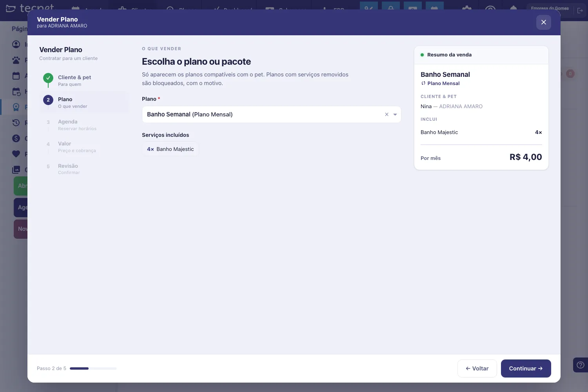Screen dimensions: 588x392
Task: Click the Banho Semanal summary title
Action: (445, 74)
